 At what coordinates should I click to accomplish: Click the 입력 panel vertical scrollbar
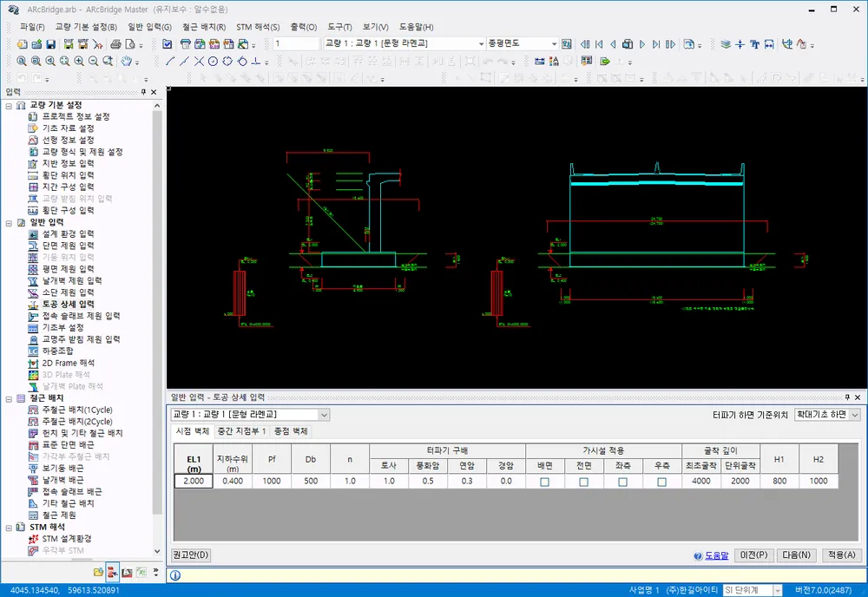point(157,326)
